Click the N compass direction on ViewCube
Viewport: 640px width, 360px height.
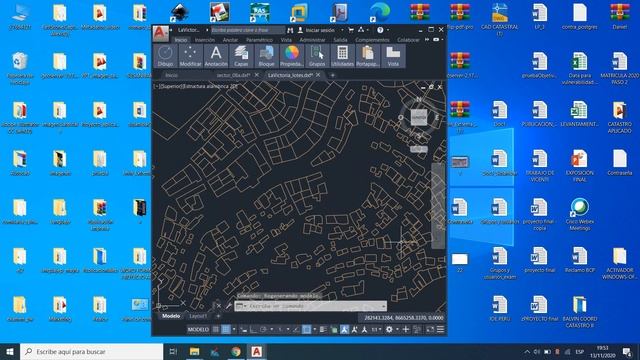[419, 99]
